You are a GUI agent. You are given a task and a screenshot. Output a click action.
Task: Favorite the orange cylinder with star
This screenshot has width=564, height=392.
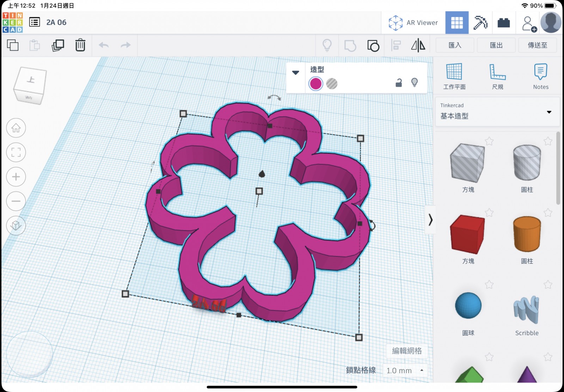(548, 213)
